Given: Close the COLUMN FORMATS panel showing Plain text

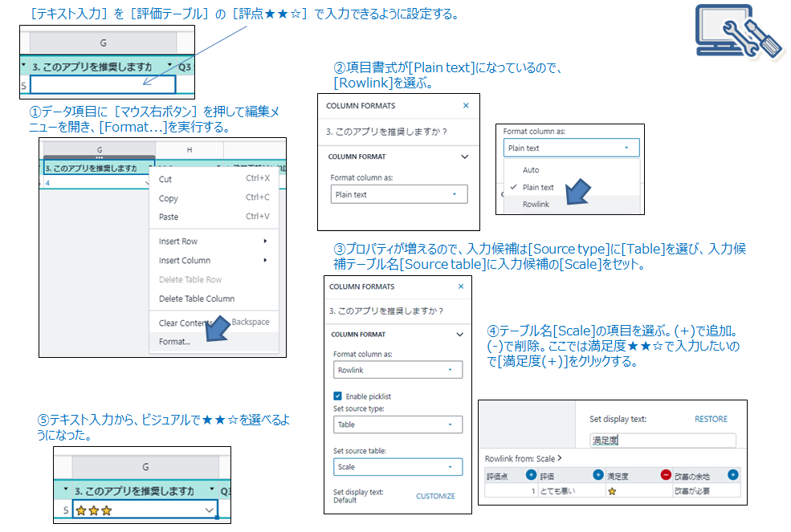Looking at the screenshot, I should click(466, 105).
